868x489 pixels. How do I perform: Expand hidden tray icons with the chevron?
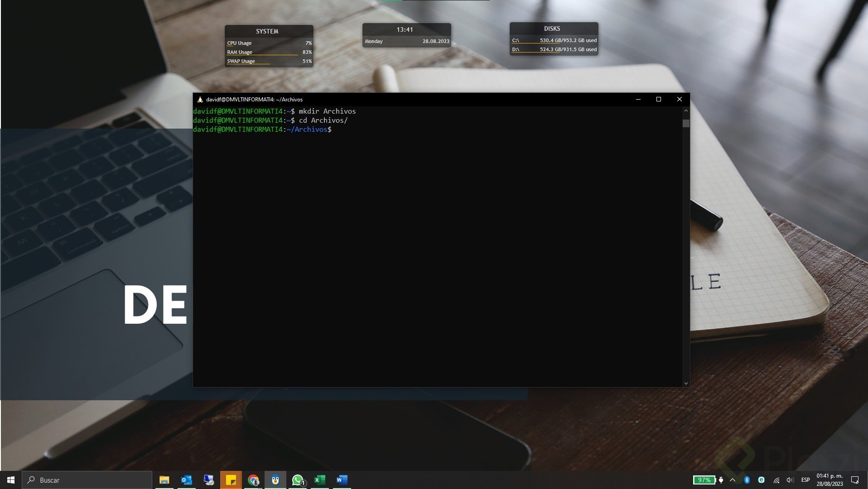(x=732, y=480)
